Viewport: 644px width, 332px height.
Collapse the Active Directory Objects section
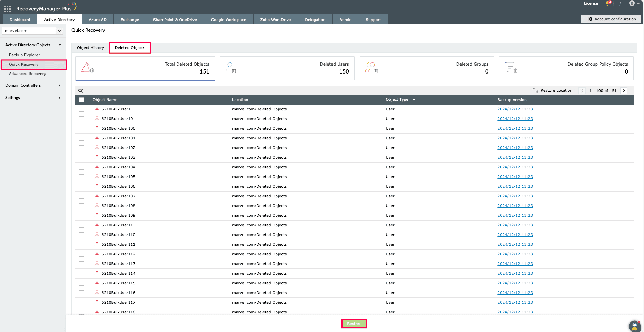click(x=60, y=45)
